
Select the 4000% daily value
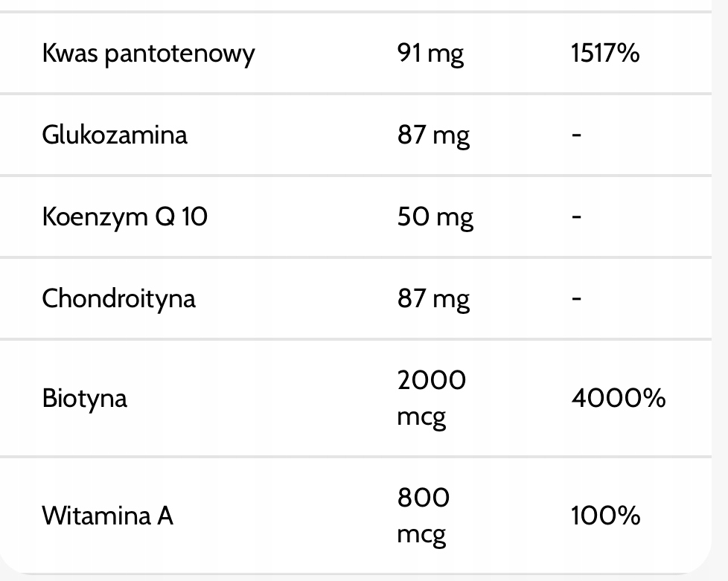coord(618,398)
